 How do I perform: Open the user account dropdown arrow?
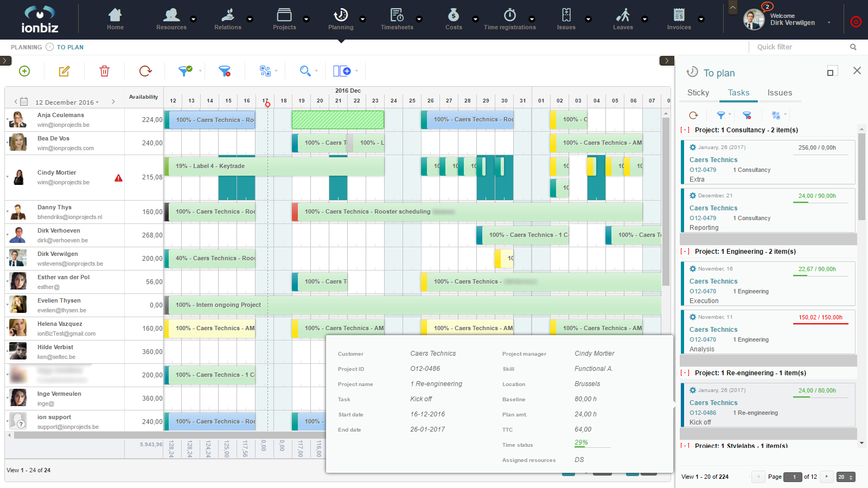click(x=829, y=23)
